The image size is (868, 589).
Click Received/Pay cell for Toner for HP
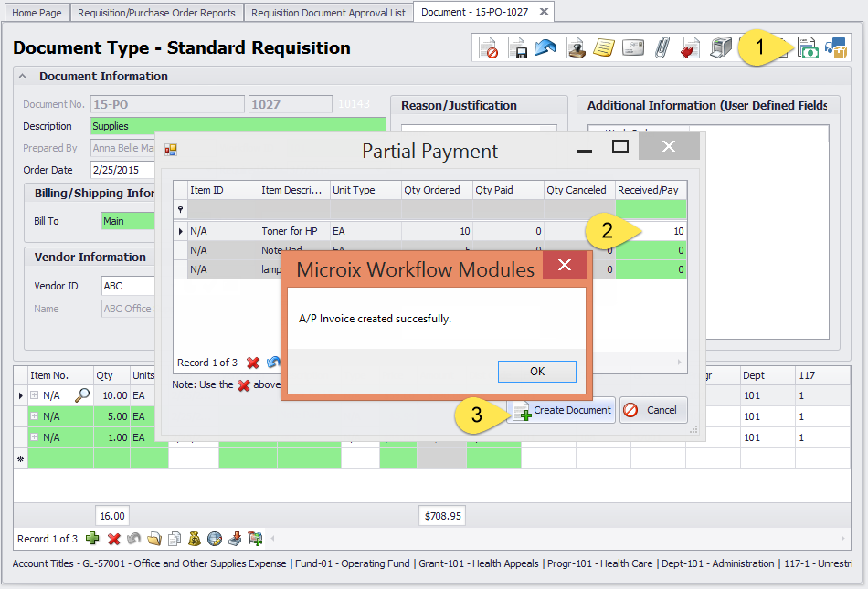pyautogui.click(x=651, y=231)
